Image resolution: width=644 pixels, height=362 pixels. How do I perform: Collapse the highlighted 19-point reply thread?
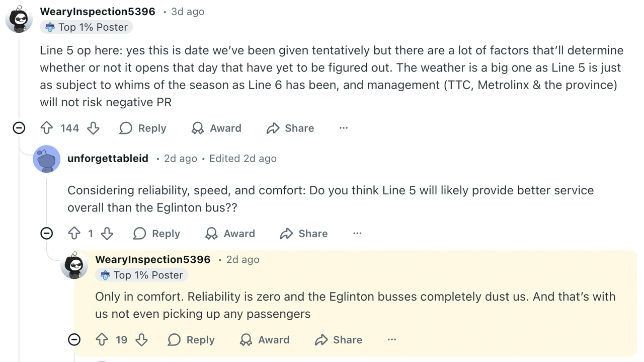click(74, 339)
